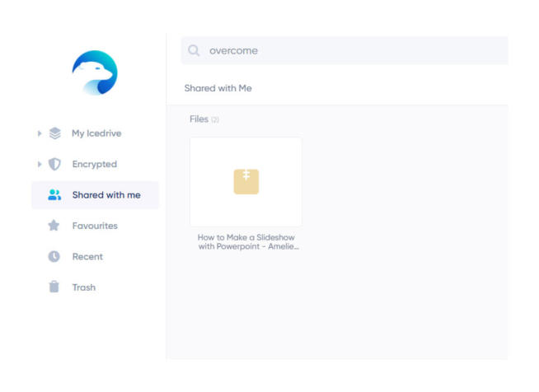Expand the My Icedrive tree arrow
This screenshot has height=392, width=539.
(40, 133)
